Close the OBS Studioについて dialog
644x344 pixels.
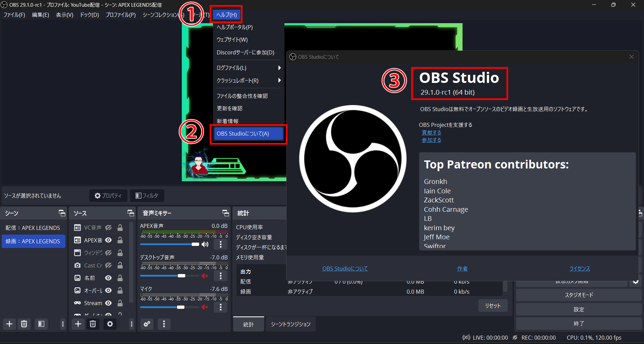tap(632, 57)
